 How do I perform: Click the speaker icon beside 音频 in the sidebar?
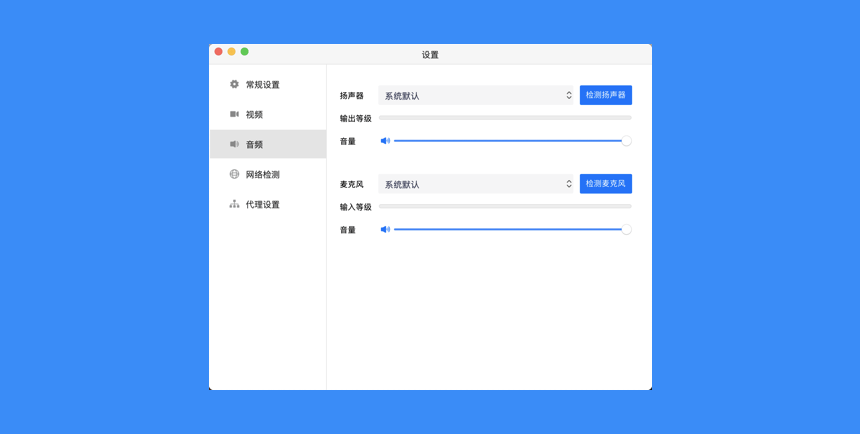[234, 144]
